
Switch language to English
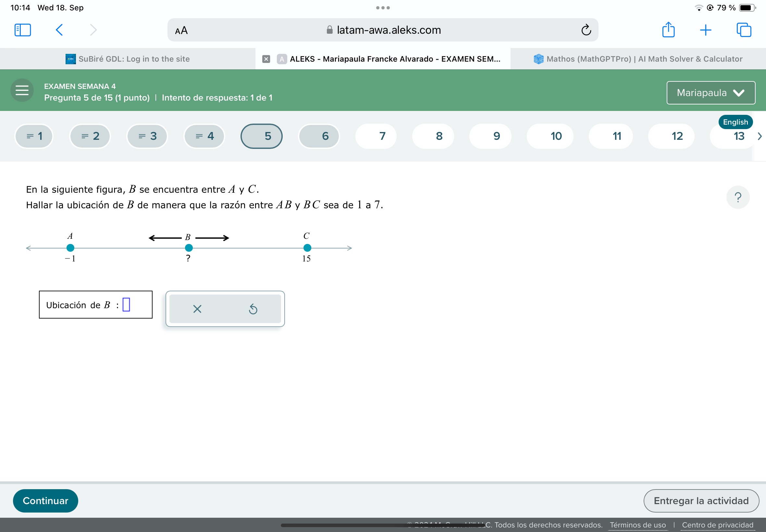coord(735,122)
